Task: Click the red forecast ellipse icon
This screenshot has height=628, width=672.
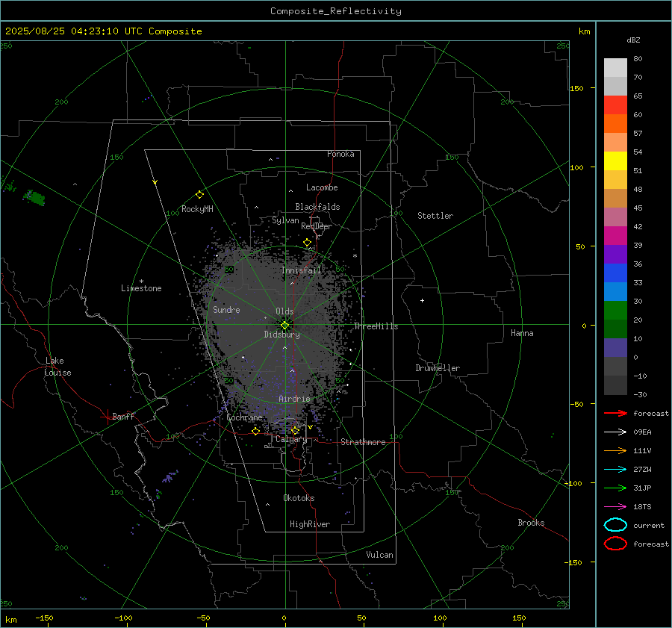Action: (x=615, y=544)
